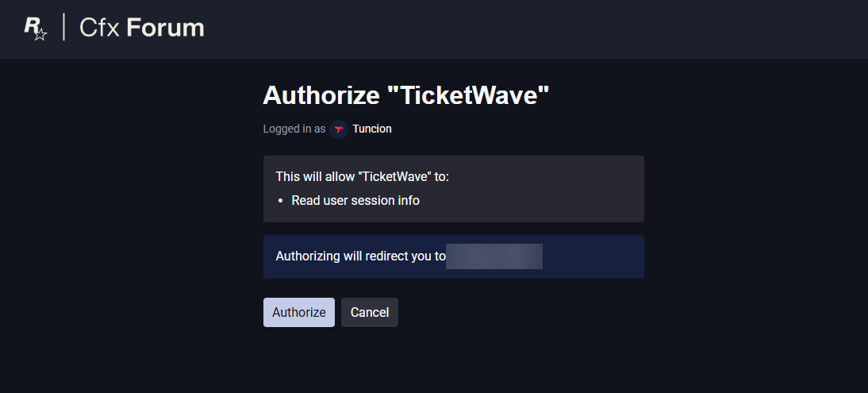Click the Rockstar Games logo
868x393 pixels.
click(36, 28)
